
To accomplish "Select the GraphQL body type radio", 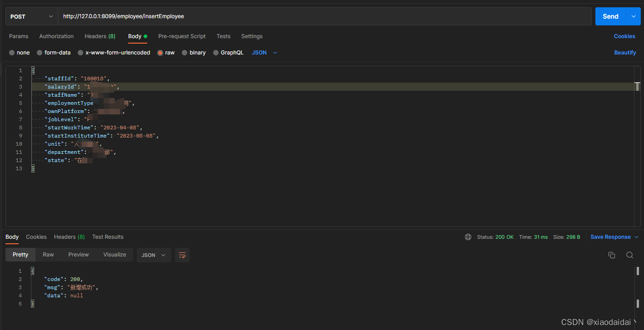I will click(216, 53).
